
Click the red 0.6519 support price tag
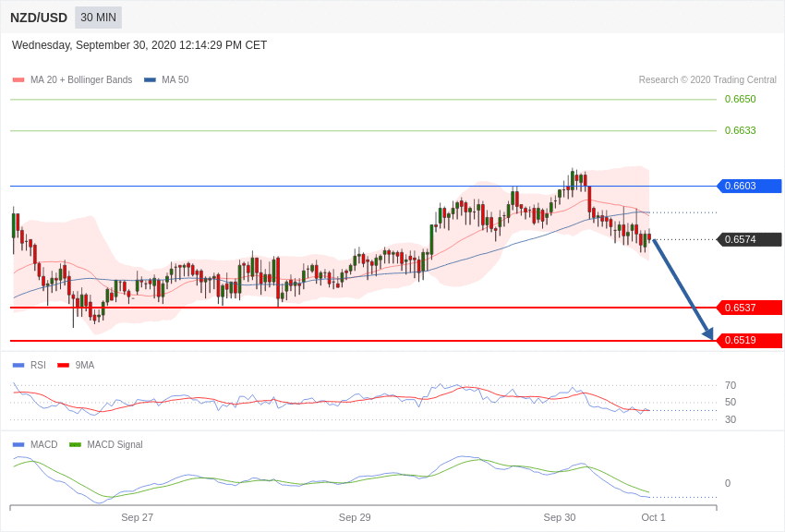[750, 340]
